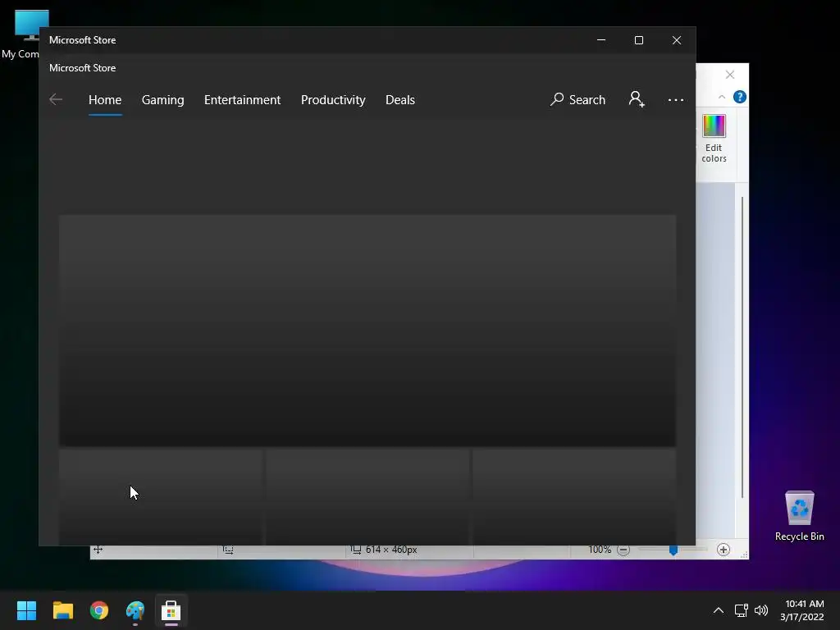Click the Paint help question mark icon
Image resolution: width=840 pixels, height=630 pixels.
point(740,97)
